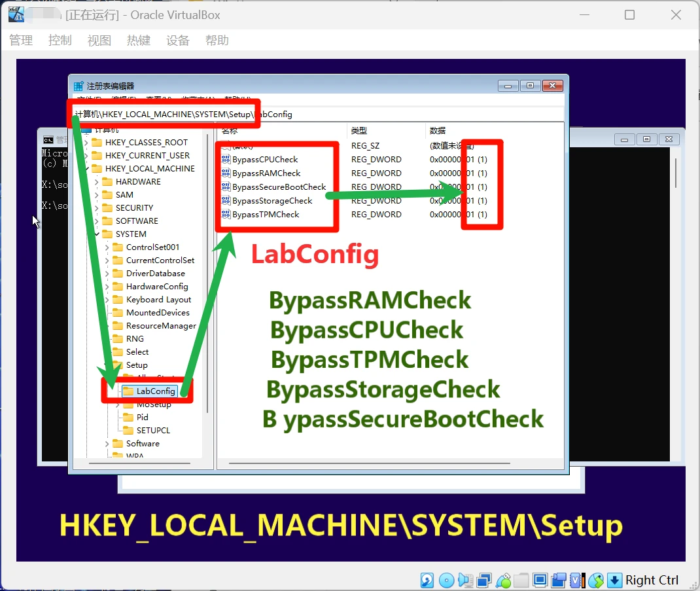Select the MountedDevices key
The image size is (700, 591).
(158, 313)
